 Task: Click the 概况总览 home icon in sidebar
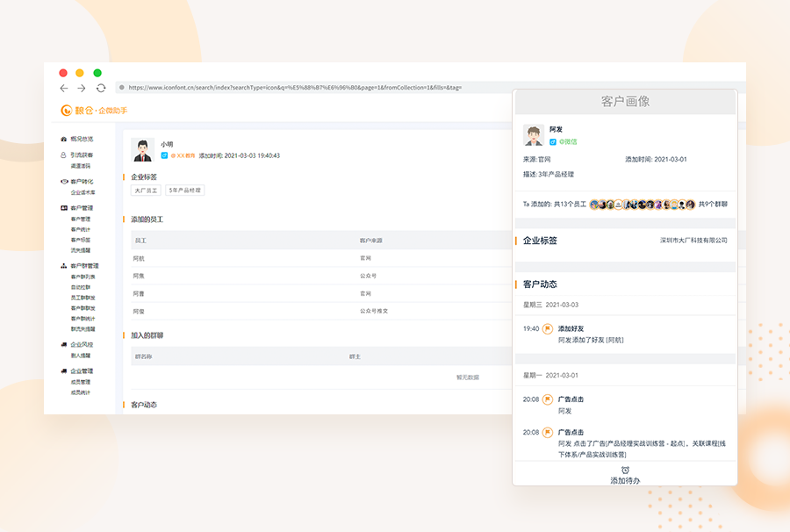[x=63, y=139]
